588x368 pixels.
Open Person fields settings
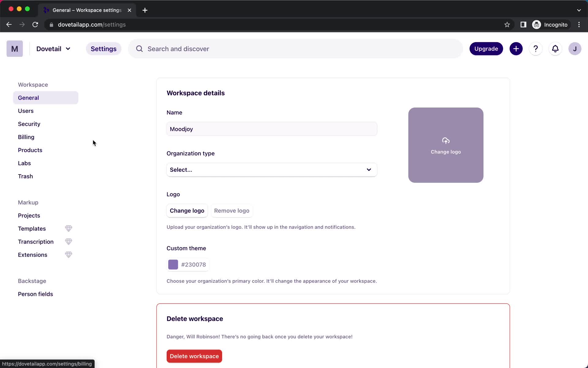point(36,294)
